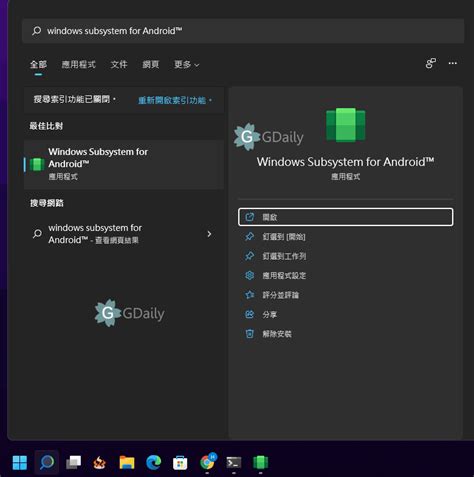Click the magnifier icon in search box

click(x=37, y=31)
